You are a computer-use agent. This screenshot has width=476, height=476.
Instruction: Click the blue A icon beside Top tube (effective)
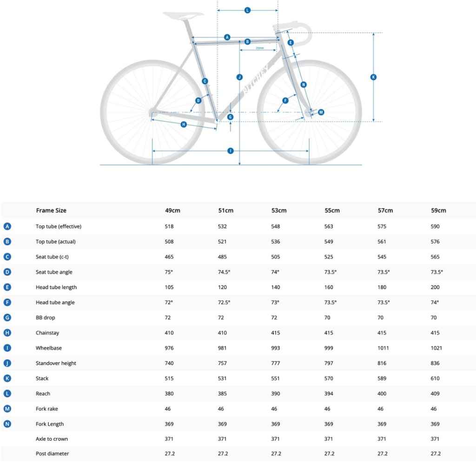[x=7, y=226]
